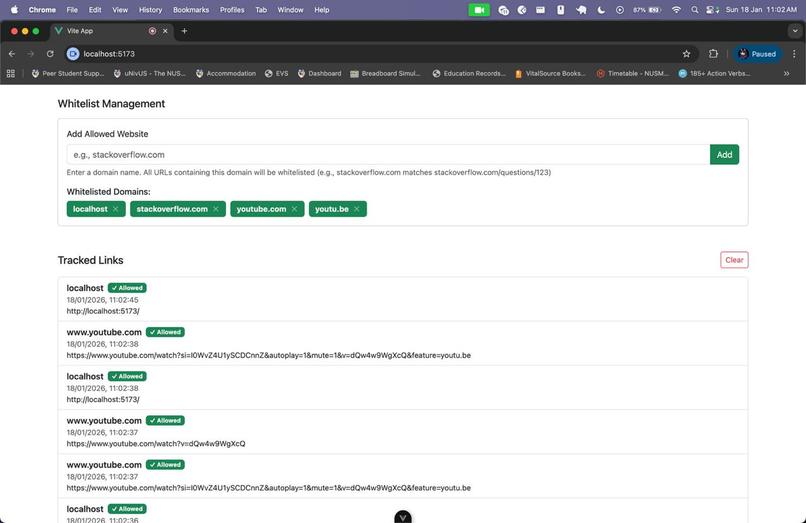The image size is (806, 523).
Task: Bookmark this page with the star icon
Action: coord(686,53)
